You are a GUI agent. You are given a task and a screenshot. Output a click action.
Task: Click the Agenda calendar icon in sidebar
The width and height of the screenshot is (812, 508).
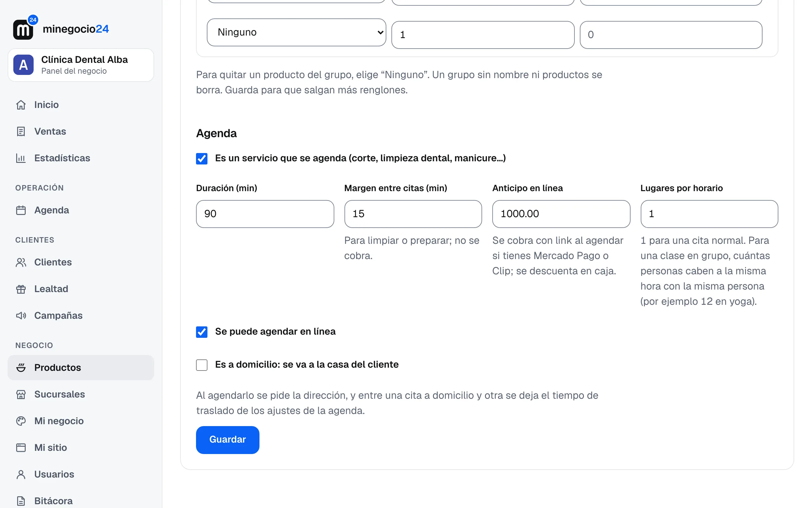[x=21, y=210]
